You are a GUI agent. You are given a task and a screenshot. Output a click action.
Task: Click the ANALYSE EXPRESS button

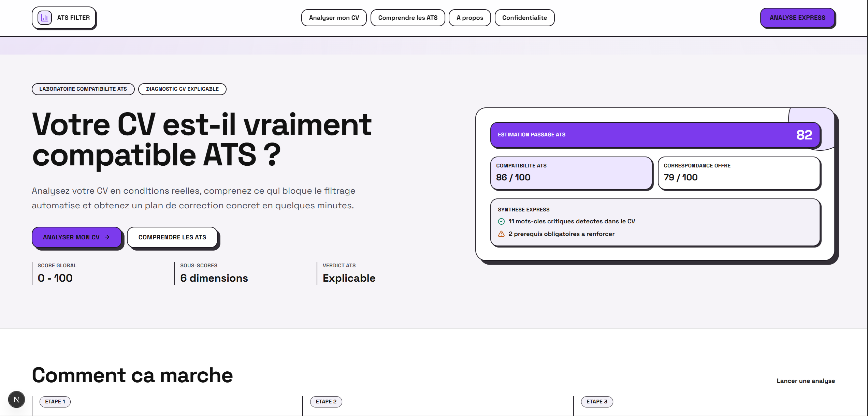tap(797, 18)
